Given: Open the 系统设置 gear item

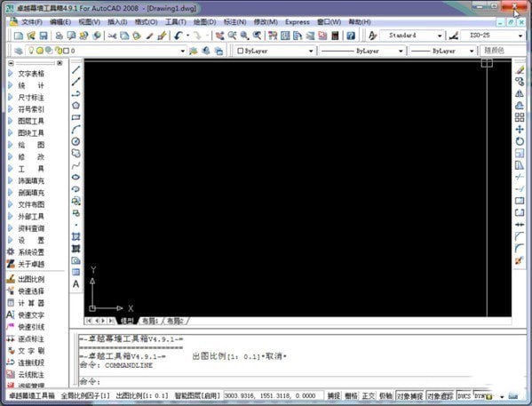Looking at the screenshot, I should pos(26,252).
